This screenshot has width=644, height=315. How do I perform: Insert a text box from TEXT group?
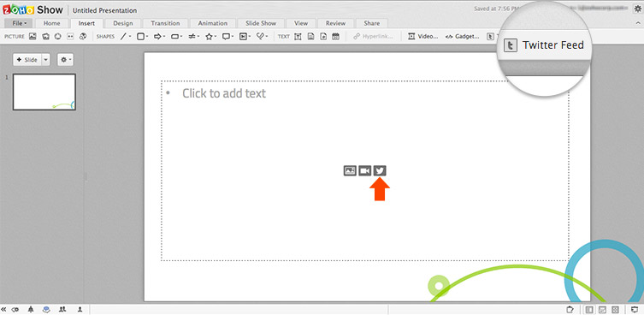tap(298, 36)
